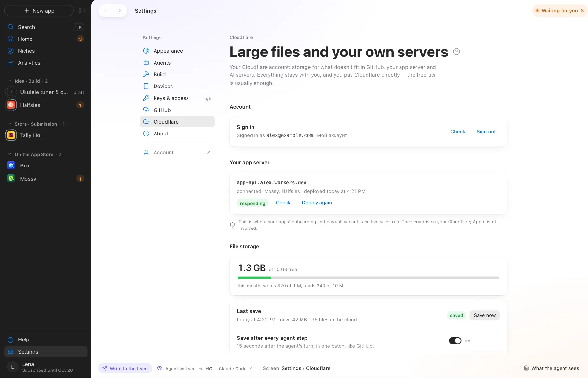Open What the agent sees
Image resolution: width=588 pixels, height=378 pixels.
point(551,368)
